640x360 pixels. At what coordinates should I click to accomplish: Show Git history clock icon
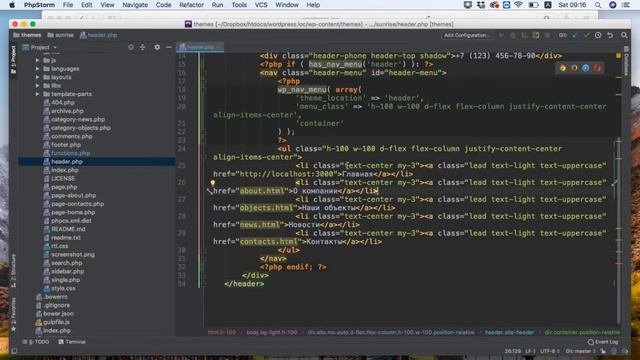[598, 36]
